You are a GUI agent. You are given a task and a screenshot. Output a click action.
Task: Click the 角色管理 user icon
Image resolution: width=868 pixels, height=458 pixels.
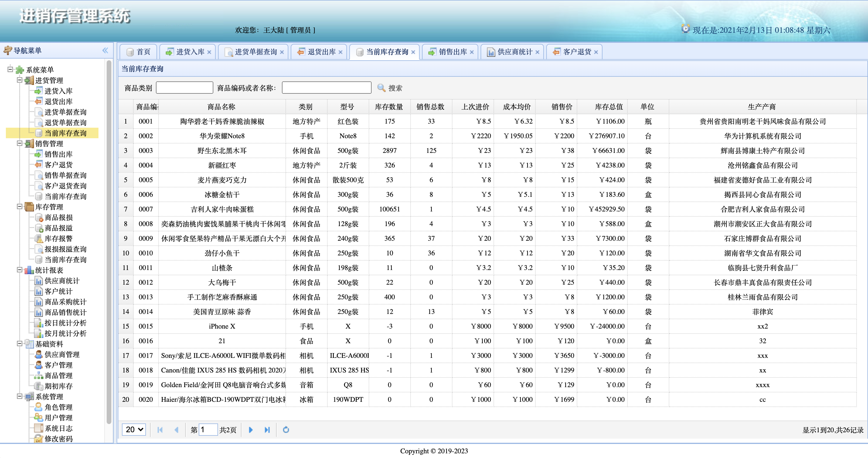[x=39, y=407]
